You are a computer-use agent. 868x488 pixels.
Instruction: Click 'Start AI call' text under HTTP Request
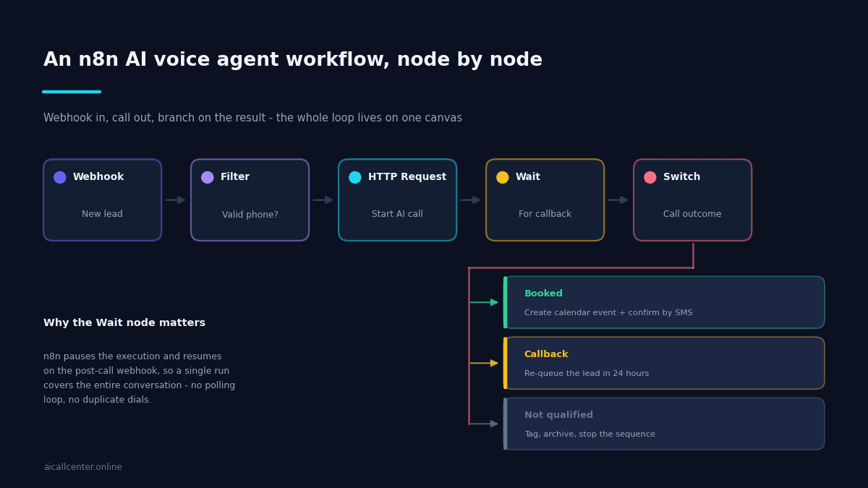397,215
